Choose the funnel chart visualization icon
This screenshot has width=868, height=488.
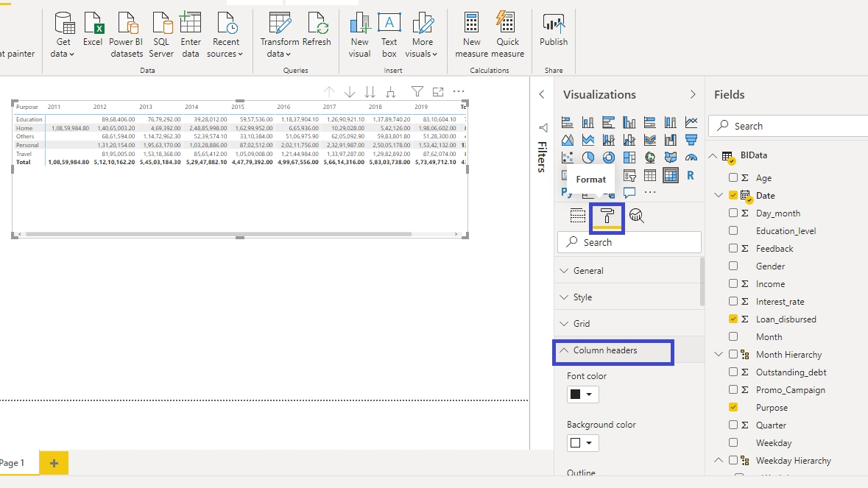click(691, 140)
